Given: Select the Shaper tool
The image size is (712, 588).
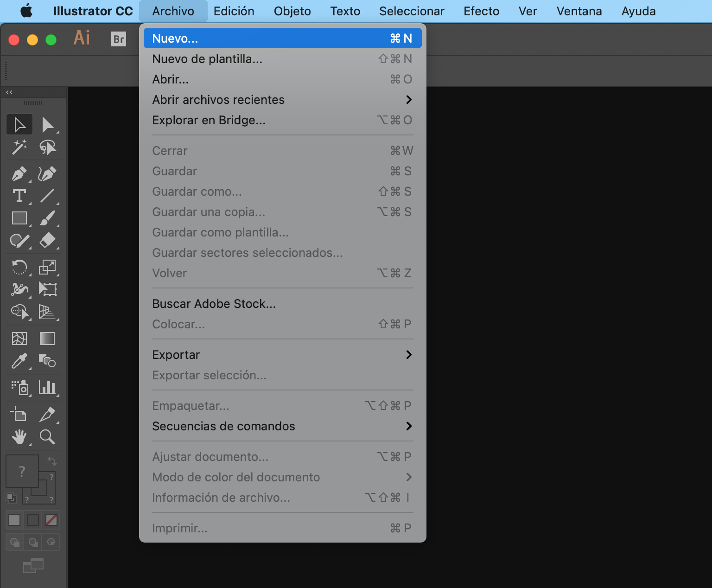Looking at the screenshot, I should click(19, 241).
